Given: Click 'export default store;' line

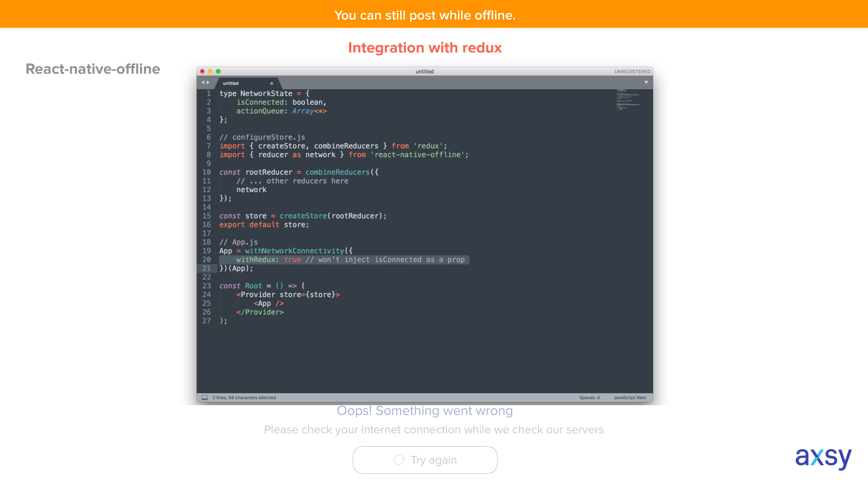Looking at the screenshot, I should coord(264,225).
